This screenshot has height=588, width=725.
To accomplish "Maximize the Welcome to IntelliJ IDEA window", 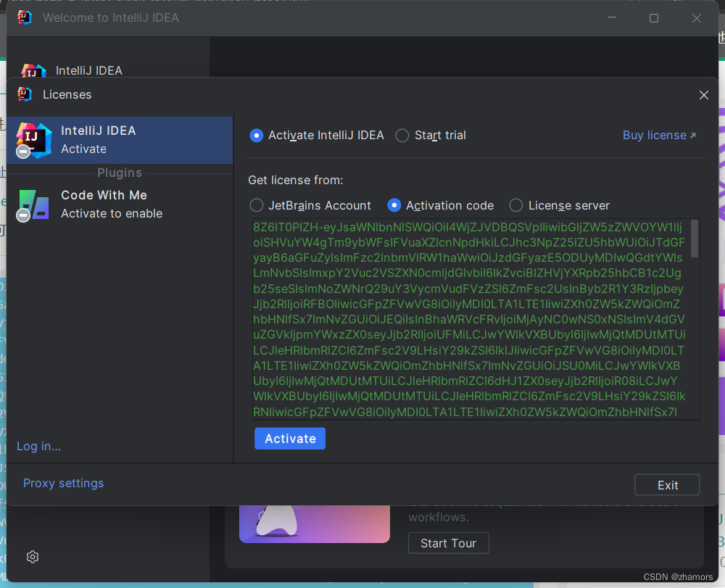I will click(654, 18).
